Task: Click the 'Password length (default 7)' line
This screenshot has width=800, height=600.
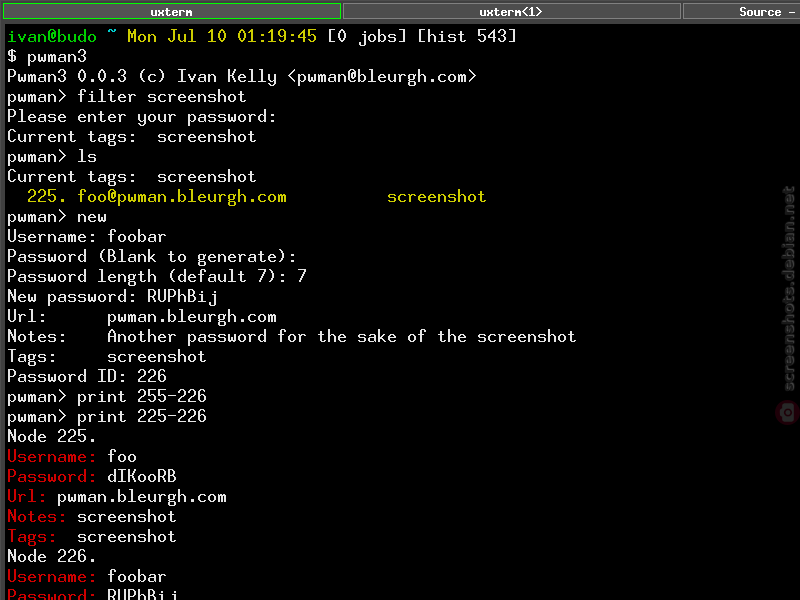Action: click(x=157, y=277)
